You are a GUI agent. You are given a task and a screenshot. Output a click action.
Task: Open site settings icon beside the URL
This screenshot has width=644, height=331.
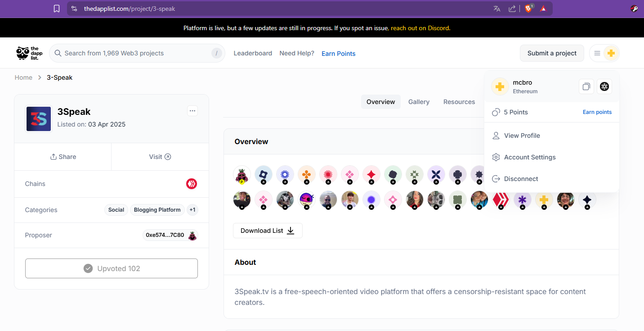click(74, 9)
